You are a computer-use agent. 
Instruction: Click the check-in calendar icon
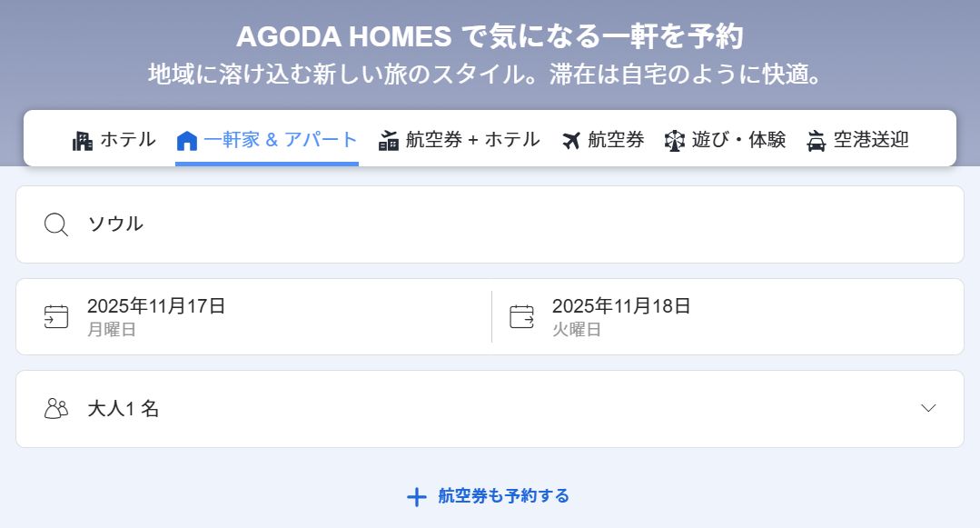click(56, 316)
